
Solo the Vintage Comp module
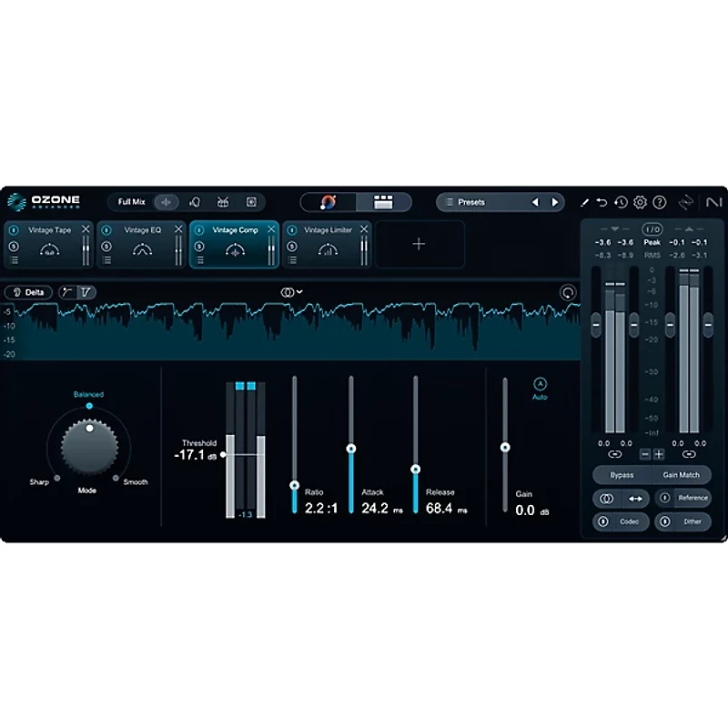click(199, 247)
